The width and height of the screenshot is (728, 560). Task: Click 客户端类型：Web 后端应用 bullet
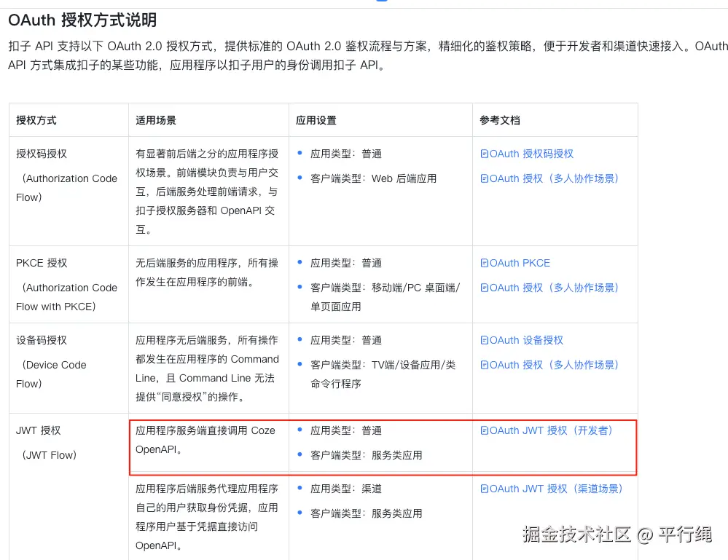point(373,178)
